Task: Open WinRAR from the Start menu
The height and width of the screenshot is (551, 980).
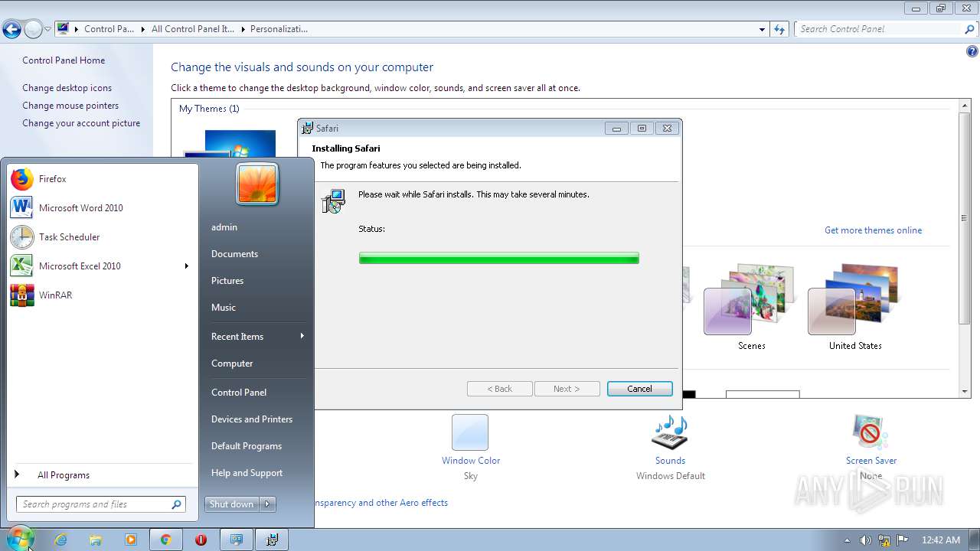Action: coord(102,295)
